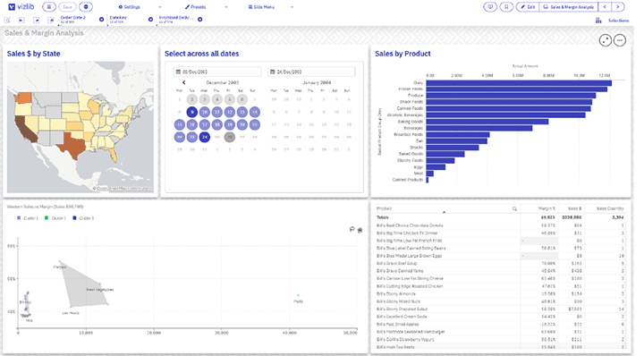
Task: Clear the Promised Delivery selection
Action: [200, 20]
